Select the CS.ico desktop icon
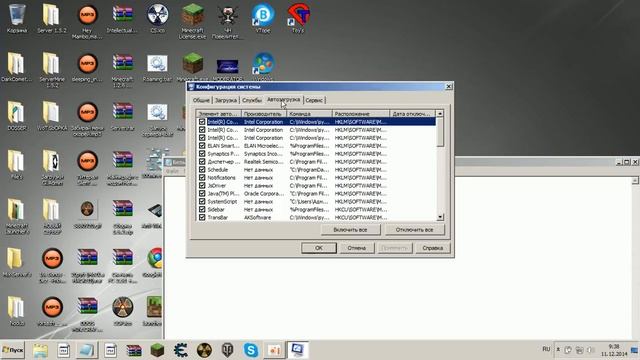The height and width of the screenshot is (360, 640). click(158, 18)
